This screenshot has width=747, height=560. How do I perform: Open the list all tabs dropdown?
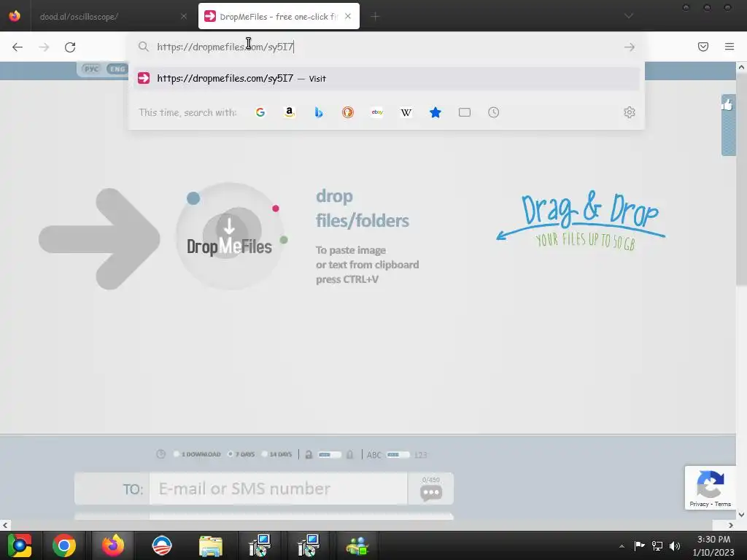tap(629, 16)
